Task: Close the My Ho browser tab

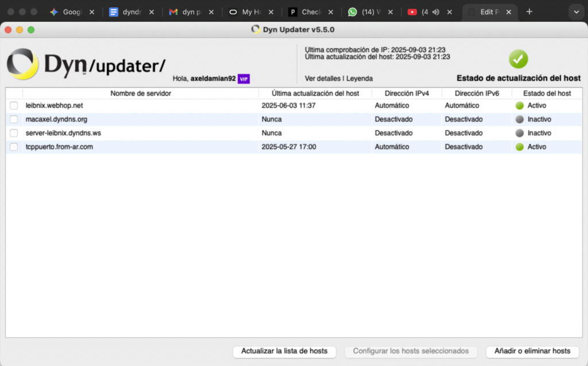Action: [271, 12]
